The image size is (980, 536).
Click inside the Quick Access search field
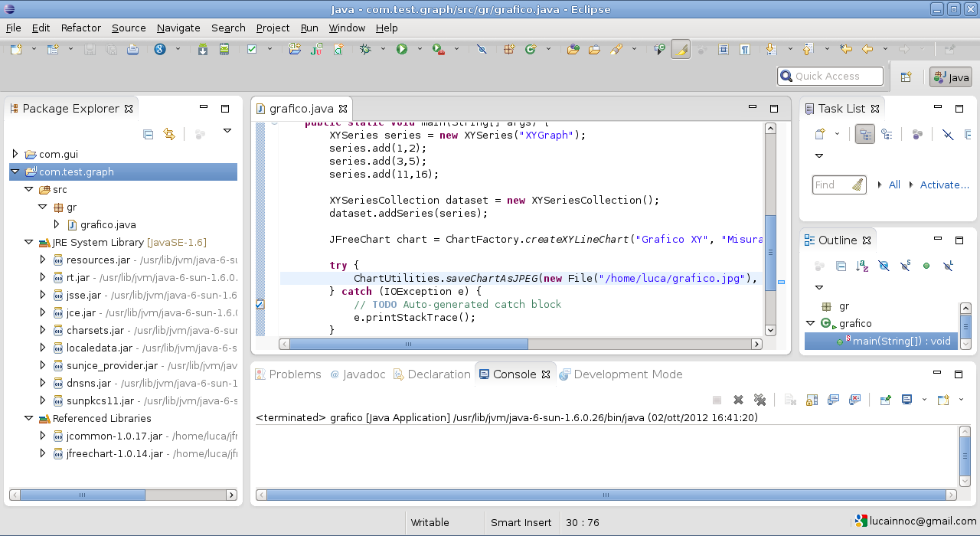830,76
